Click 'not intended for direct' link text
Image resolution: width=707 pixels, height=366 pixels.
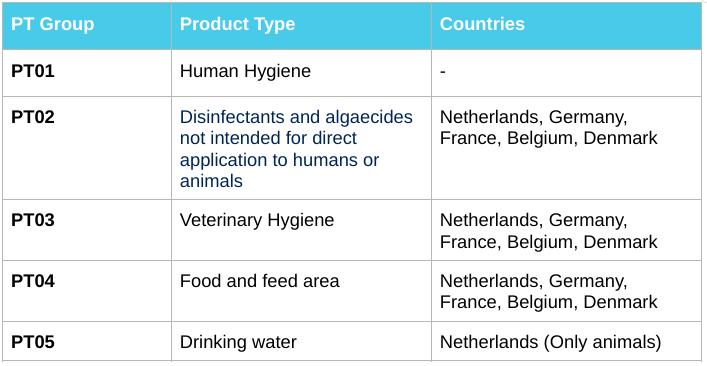[x=268, y=138]
